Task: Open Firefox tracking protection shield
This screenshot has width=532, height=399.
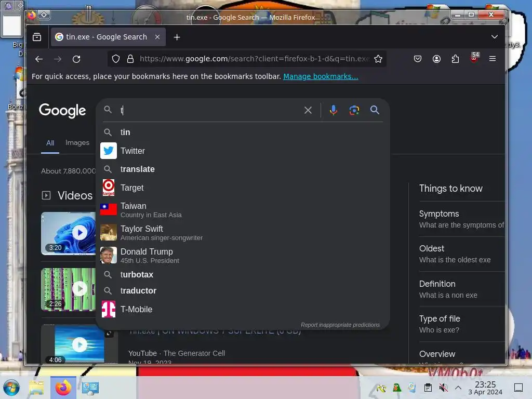Action: click(x=116, y=59)
